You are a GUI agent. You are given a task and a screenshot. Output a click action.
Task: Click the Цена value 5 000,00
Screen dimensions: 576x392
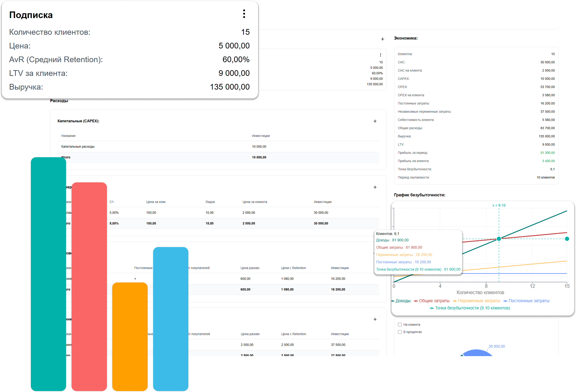234,46
